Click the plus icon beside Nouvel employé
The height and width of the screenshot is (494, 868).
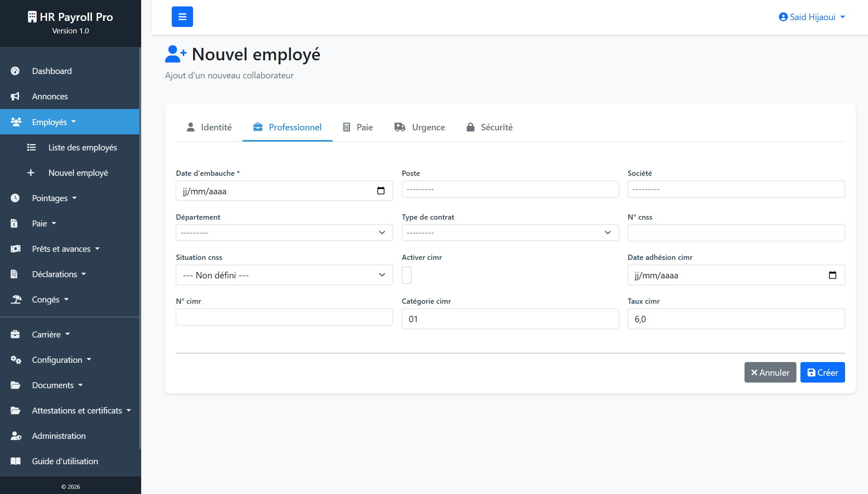click(31, 173)
